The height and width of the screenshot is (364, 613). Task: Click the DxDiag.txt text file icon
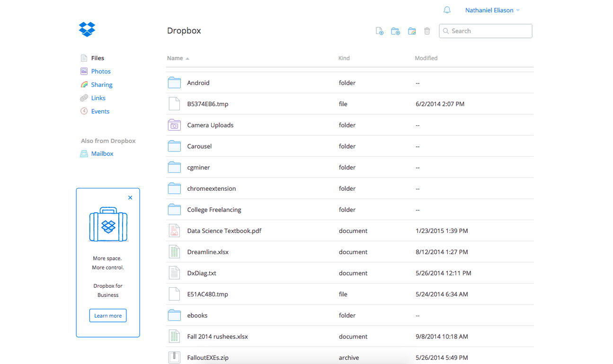point(174,273)
